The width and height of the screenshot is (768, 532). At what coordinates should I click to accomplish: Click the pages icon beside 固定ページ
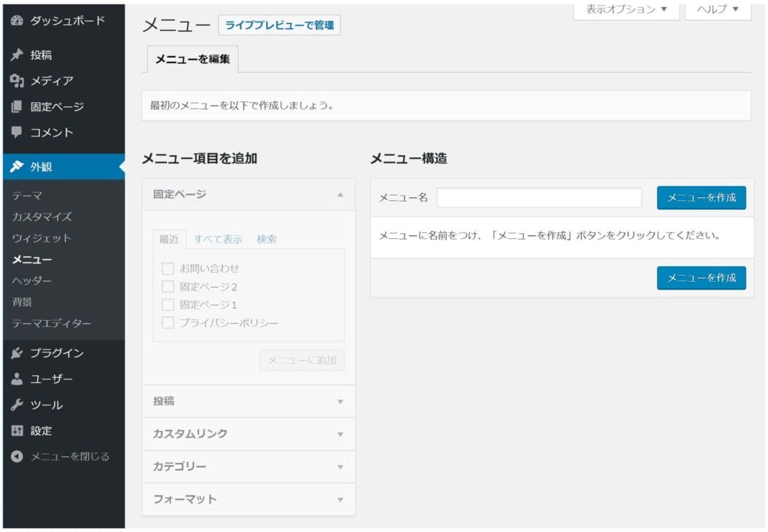17,106
